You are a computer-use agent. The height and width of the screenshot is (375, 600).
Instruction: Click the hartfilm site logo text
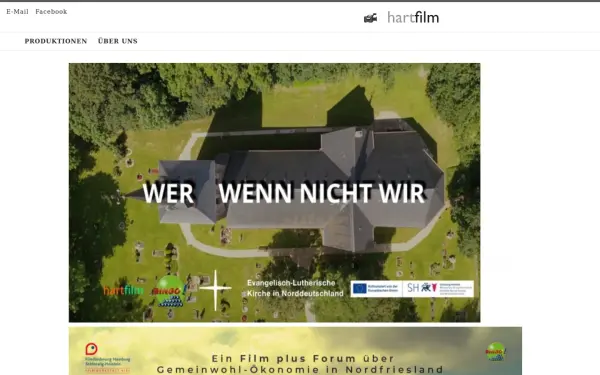[413, 18]
